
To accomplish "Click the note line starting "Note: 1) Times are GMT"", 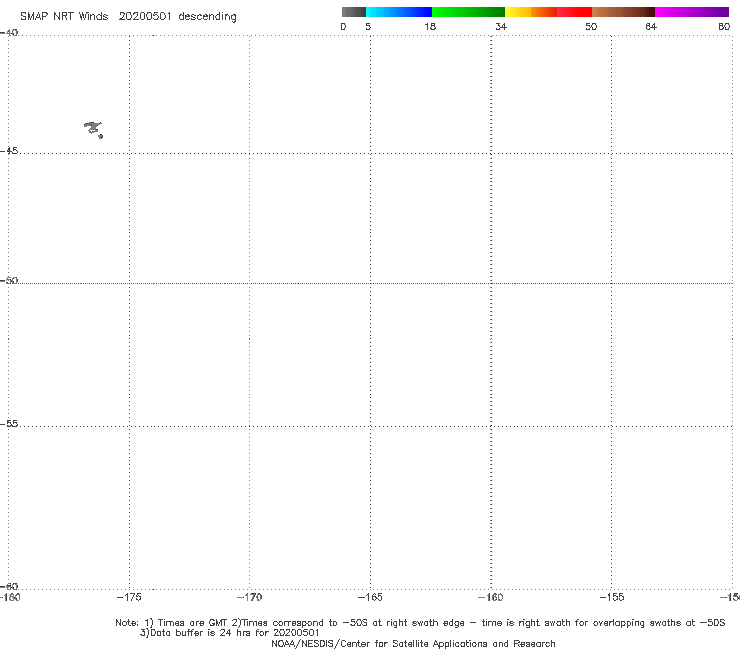I will pos(420,623).
